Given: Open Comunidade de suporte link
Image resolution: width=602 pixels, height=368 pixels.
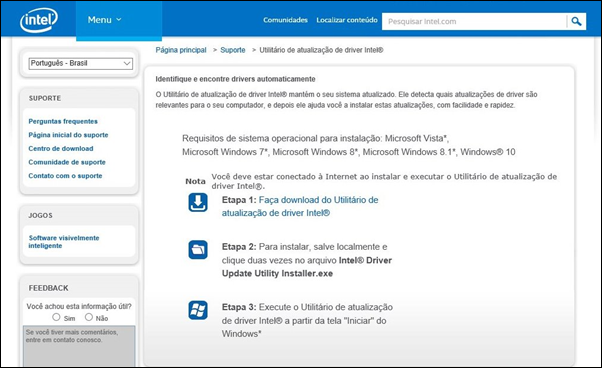Looking at the screenshot, I should point(67,162).
